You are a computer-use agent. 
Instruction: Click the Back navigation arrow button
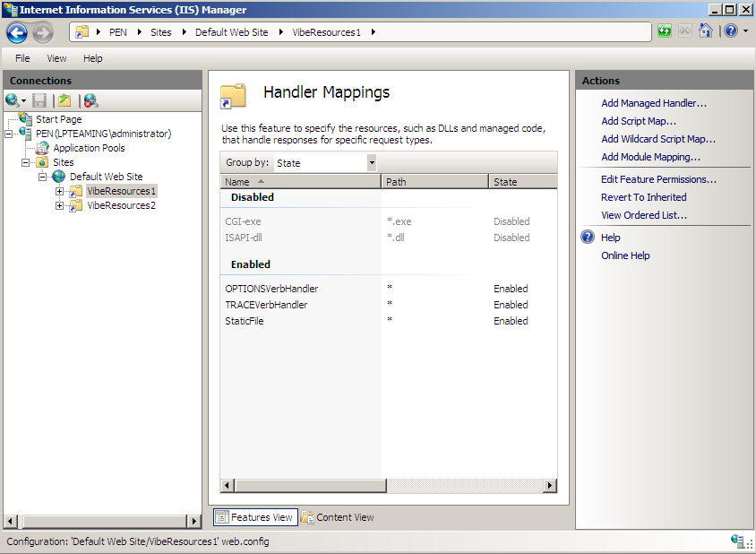[x=17, y=32]
